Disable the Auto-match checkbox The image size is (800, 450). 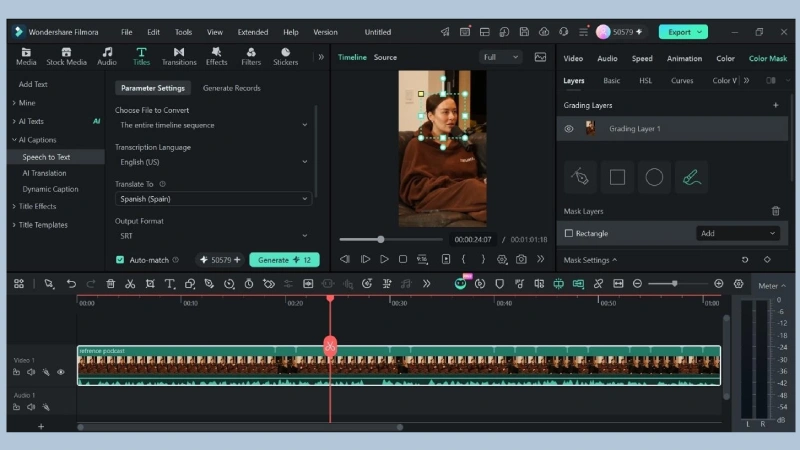120,260
